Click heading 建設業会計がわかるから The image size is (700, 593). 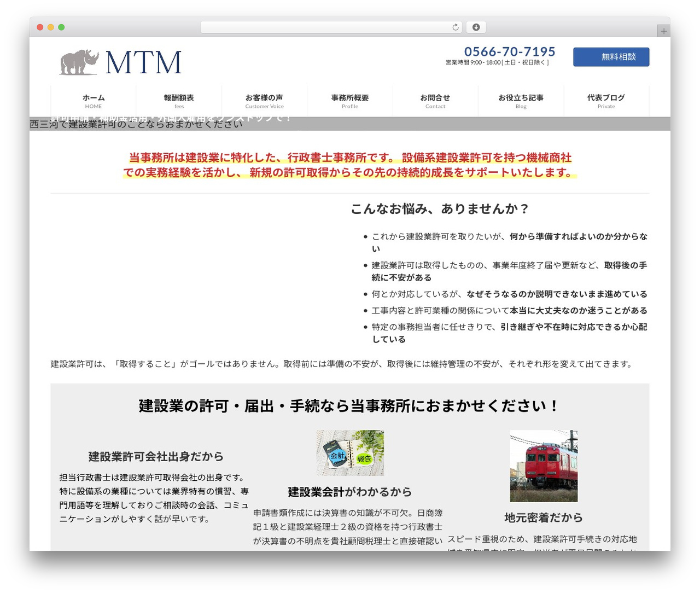350,492
